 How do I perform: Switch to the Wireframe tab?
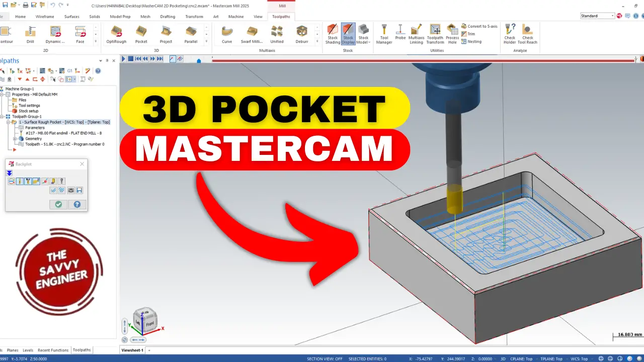[45, 17]
